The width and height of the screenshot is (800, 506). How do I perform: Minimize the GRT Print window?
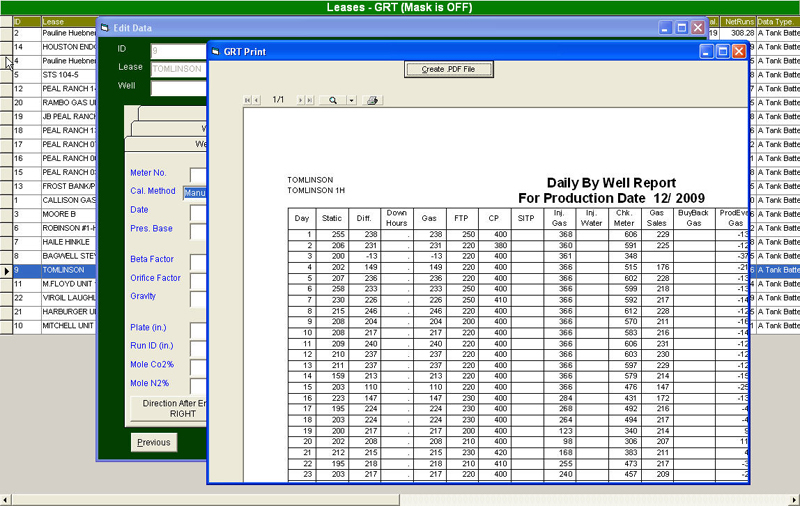[x=706, y=52]
